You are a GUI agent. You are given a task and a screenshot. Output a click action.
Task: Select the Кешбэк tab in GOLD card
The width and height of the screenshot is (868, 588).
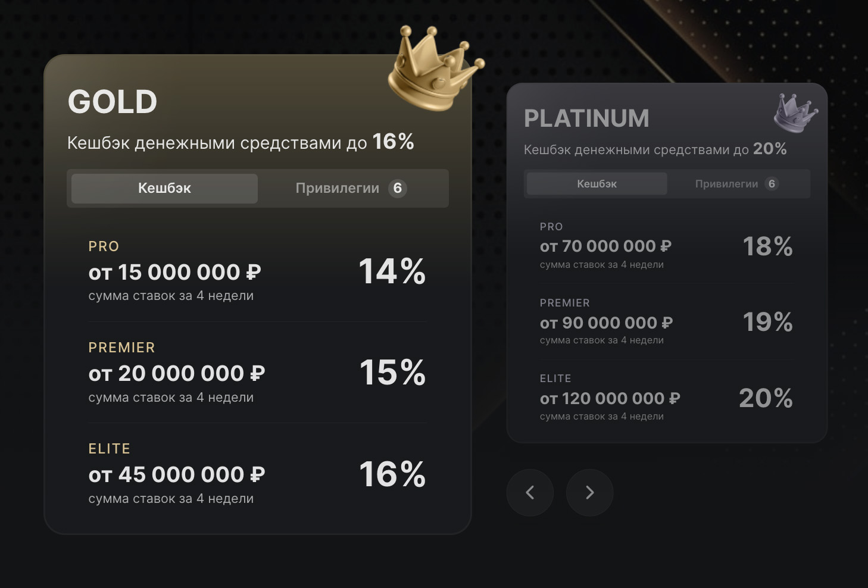click(x=164, y=189)
